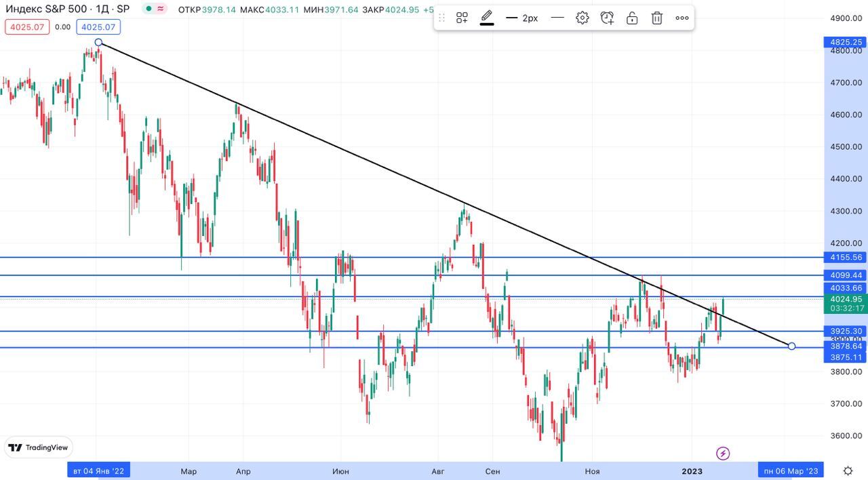Select the trend line end anchor point
Image resolution: width=868 pixels, height=480 pixels.
[791, 346]
